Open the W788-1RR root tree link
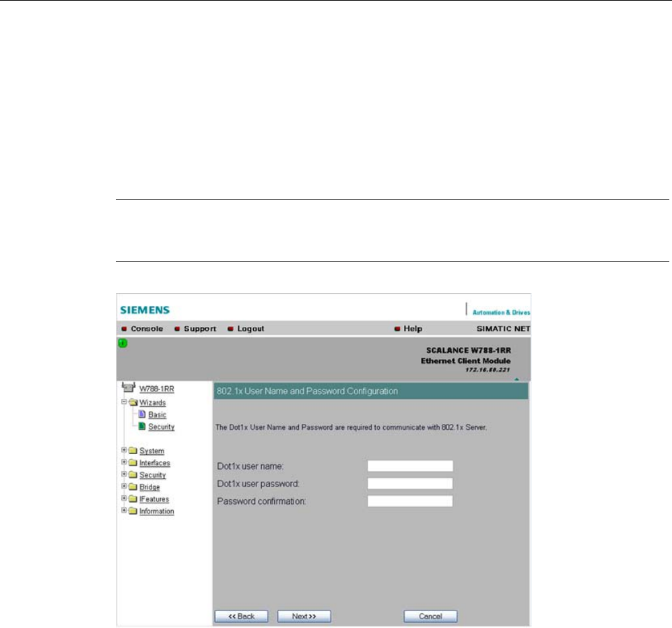 click(x=156, y=389)
